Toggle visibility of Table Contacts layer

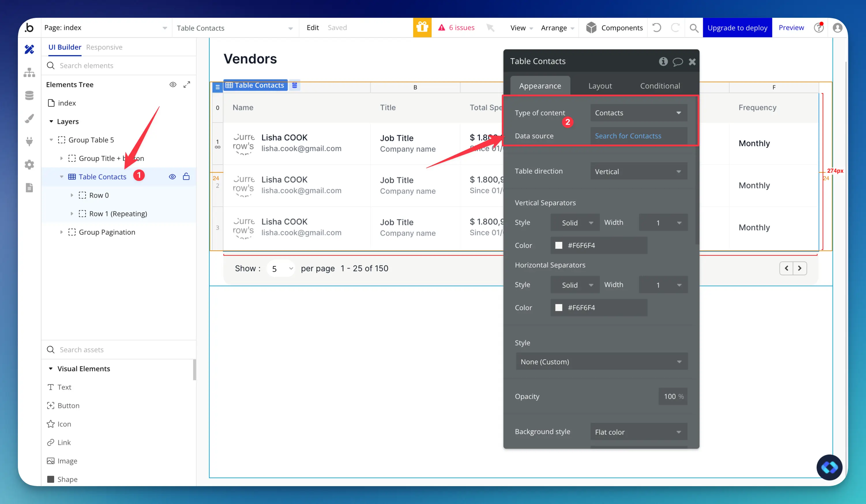(x=172, y=176)
